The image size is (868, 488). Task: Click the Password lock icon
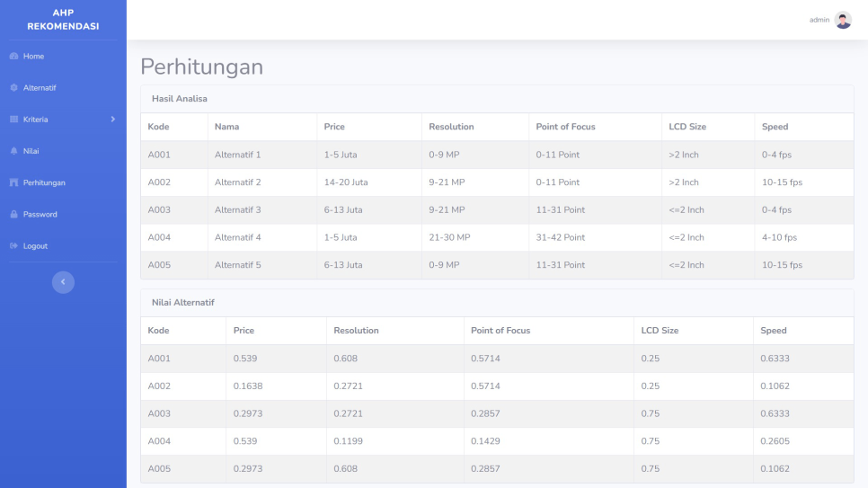click(x=13, y=215)
